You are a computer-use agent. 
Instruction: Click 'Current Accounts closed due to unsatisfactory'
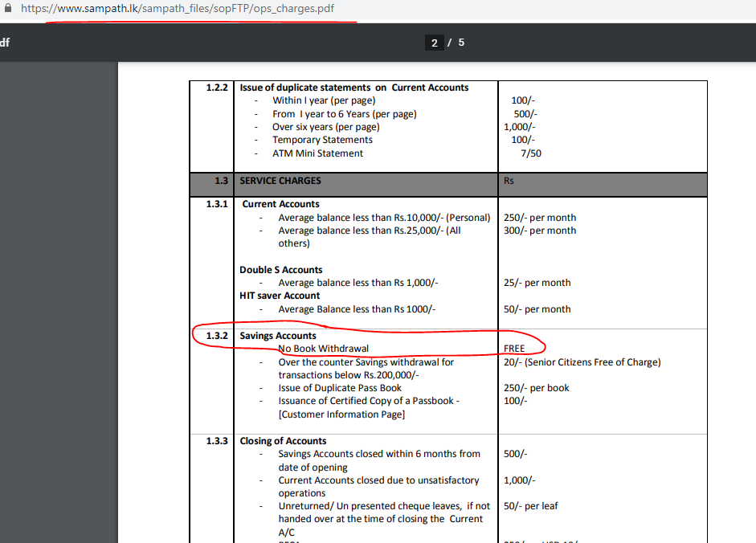[378, 480]
